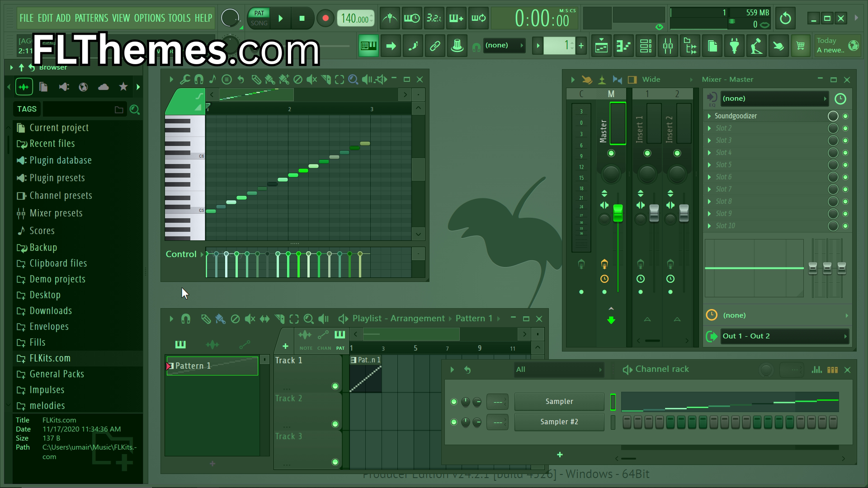Viewport: 868px width, 488px height.
Task: Show browser favorites star tab
Action: tap(123, 87)
